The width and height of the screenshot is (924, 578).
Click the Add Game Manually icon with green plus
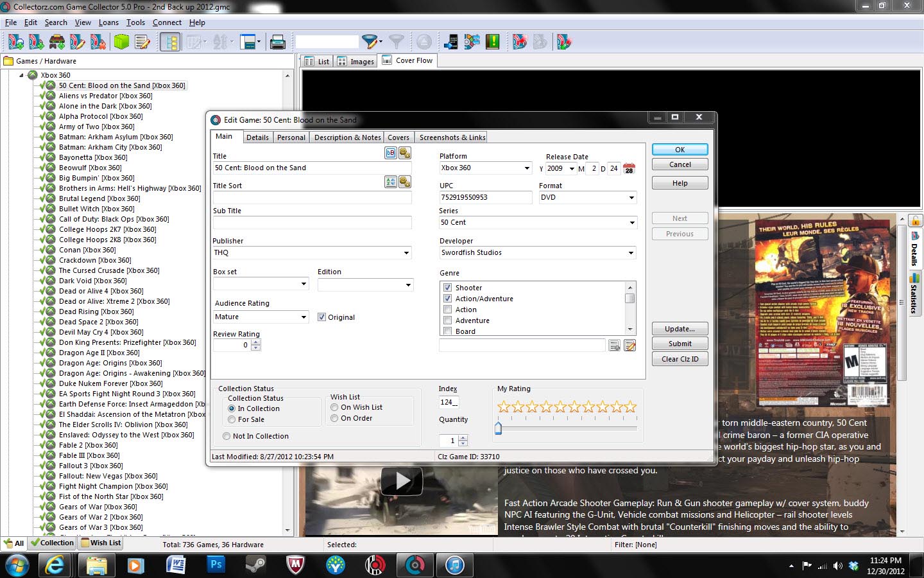point(37,42)
